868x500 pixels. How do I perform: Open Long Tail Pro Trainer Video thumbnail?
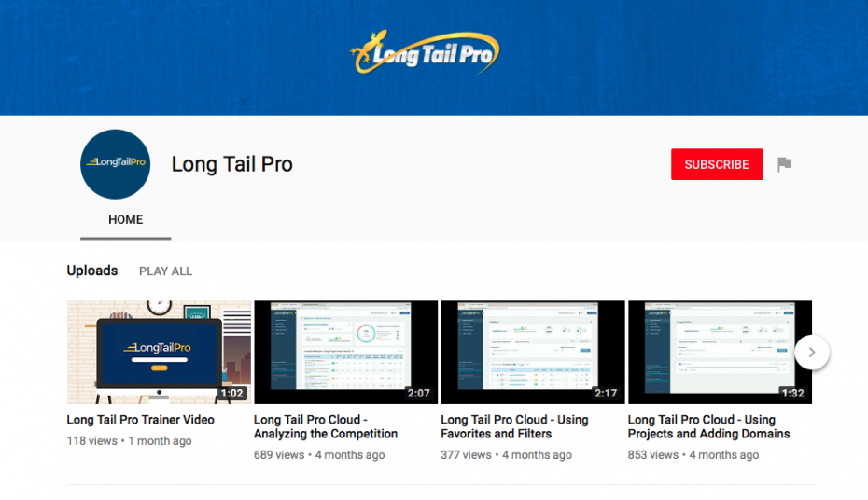click(159, 352)
